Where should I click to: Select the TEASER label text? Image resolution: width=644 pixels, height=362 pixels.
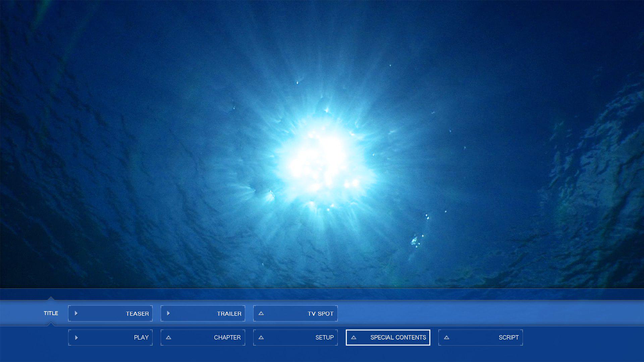pyautogui.click(x=137, y=314)
